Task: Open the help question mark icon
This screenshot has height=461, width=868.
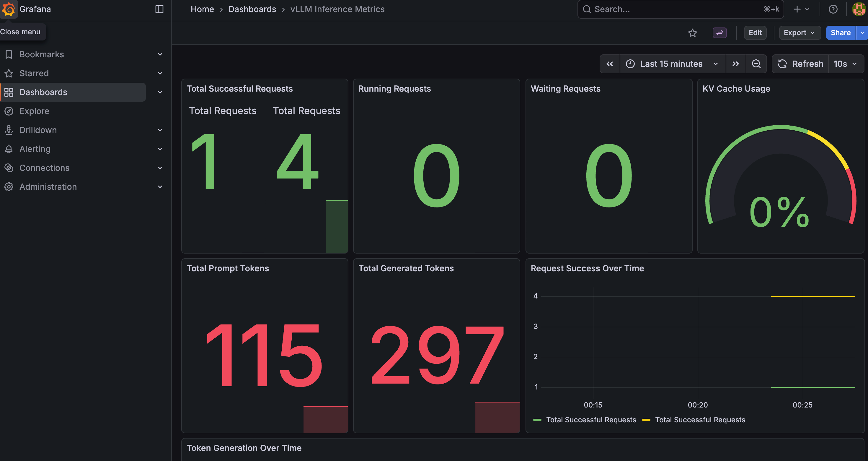Action: pyautogui.click(x=833, y=9)
